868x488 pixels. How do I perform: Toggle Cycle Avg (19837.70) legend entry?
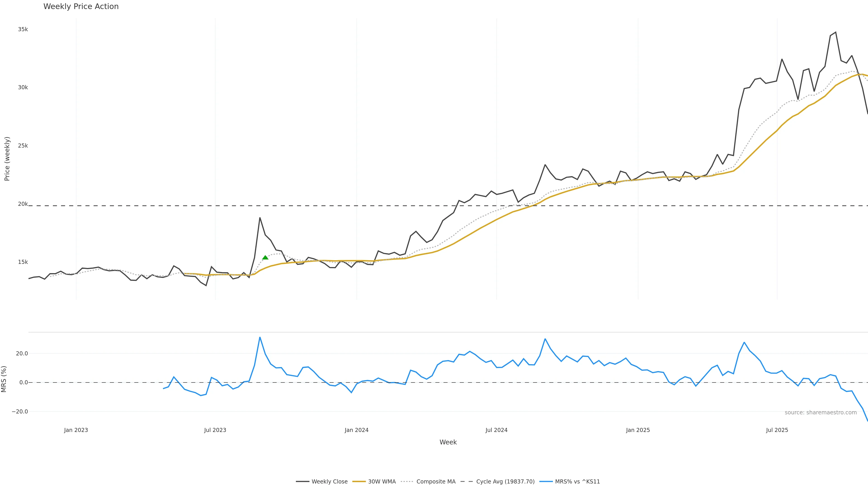tap(505, 482)
